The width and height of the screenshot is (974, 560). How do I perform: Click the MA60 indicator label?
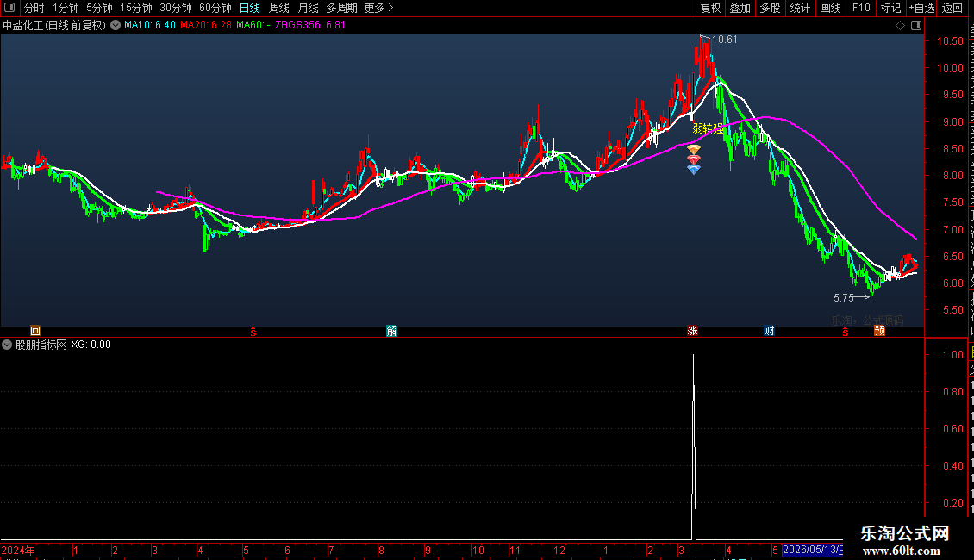253,25
